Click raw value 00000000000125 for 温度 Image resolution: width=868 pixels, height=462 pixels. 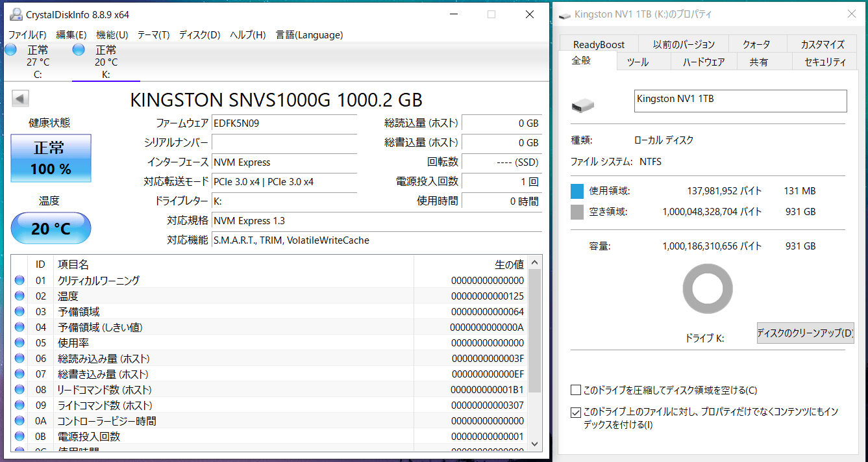pyautogui.click(x=487, y=296)
